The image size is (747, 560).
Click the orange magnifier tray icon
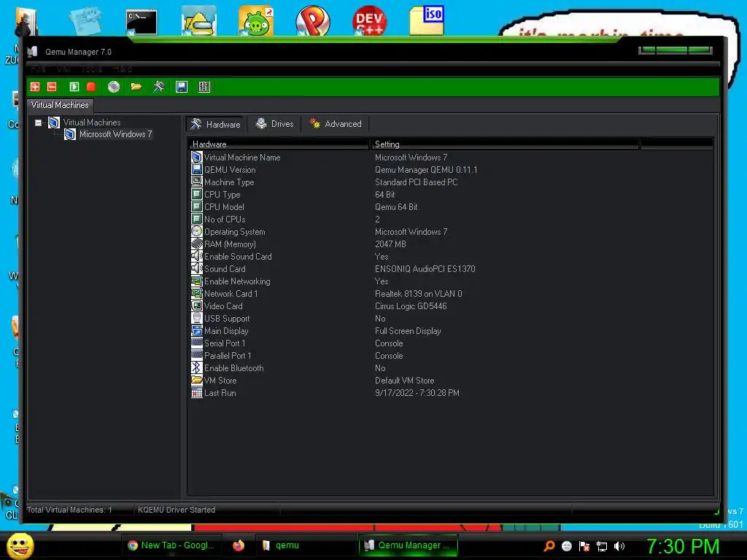pos(549,545)
